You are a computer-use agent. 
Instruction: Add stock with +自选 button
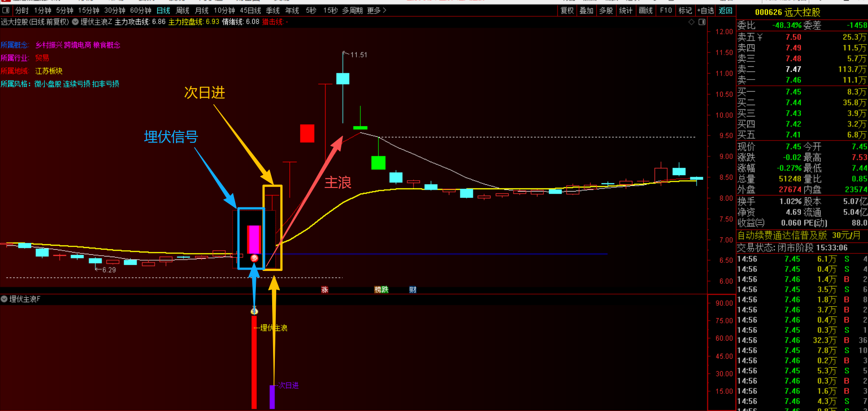[x=705, y=10]
